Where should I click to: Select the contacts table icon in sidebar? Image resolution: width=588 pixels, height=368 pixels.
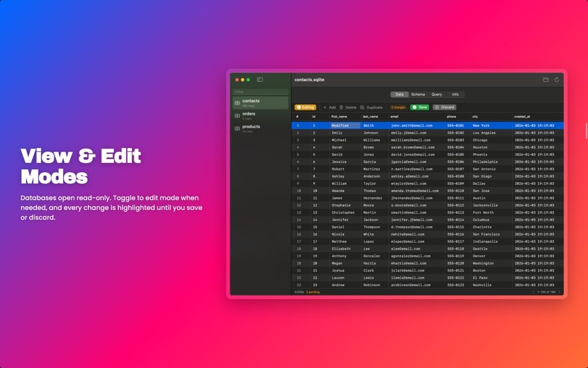tap(237, 102)
